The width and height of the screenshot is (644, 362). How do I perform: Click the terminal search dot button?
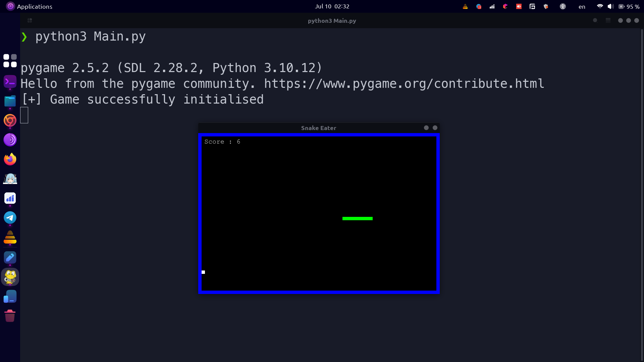point(595,20)
